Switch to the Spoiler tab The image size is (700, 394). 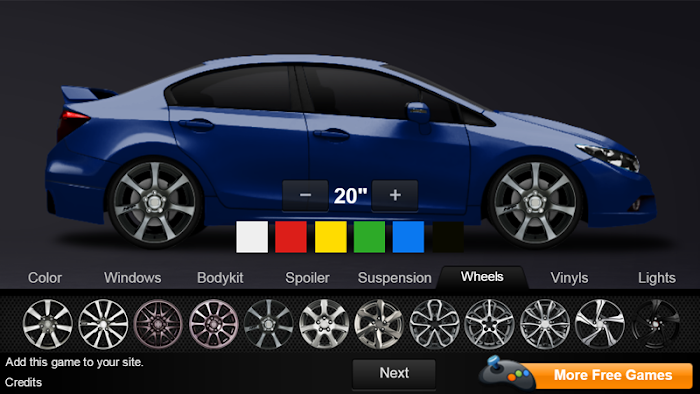tap(307, 278)
